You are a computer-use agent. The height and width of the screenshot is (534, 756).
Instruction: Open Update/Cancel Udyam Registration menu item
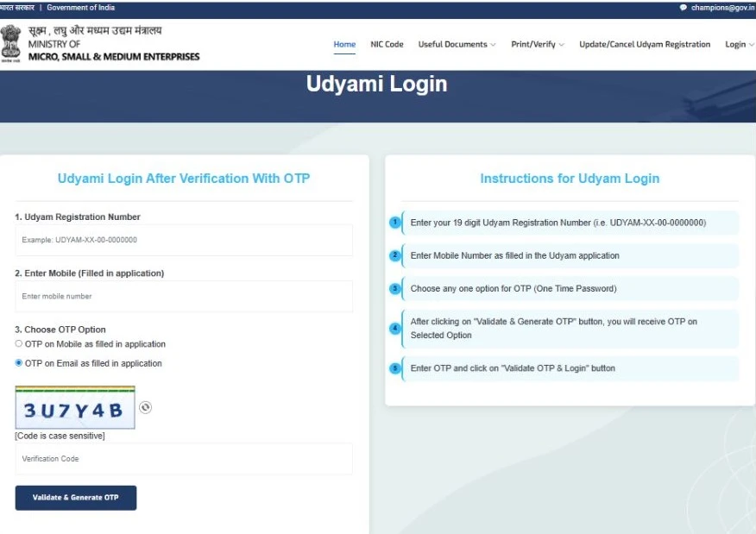[645, 44]
